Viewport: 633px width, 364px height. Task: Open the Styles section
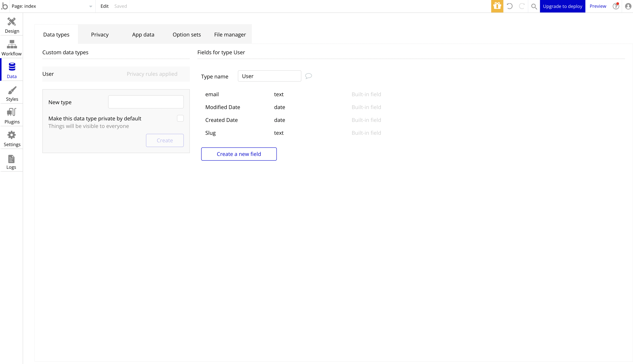(12, 94)
